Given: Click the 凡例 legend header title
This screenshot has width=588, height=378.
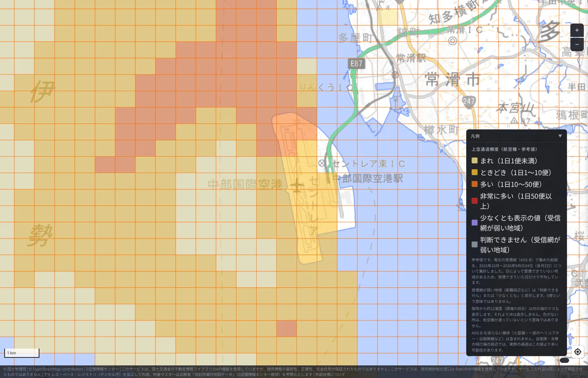Looking at the screenshot, I should pos(475,136).
